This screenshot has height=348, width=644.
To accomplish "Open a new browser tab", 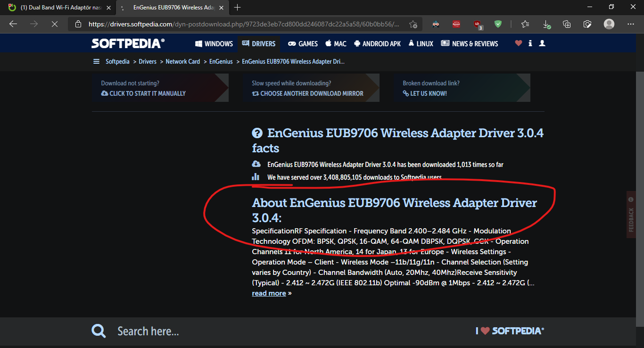I will pyautogui.click(x=237, y=7).
